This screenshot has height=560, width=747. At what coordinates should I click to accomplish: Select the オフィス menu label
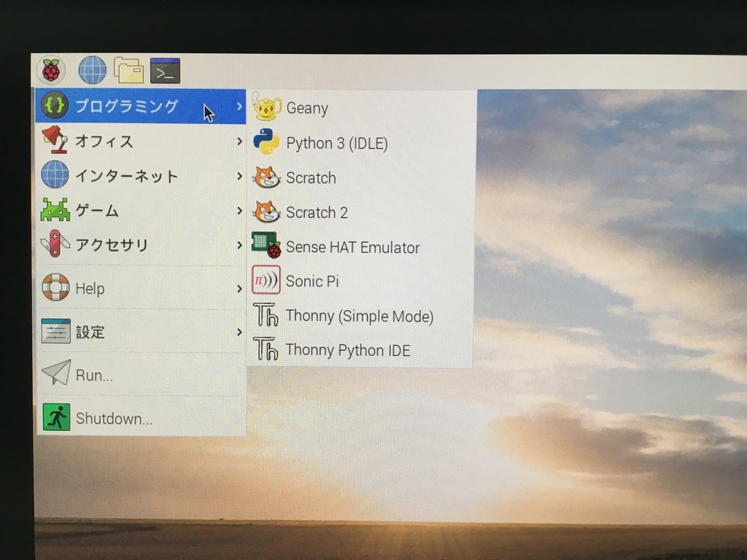104,141
